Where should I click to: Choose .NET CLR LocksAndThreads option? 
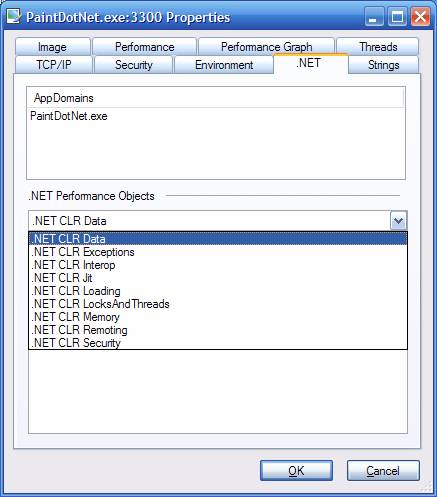pos(218,304)
